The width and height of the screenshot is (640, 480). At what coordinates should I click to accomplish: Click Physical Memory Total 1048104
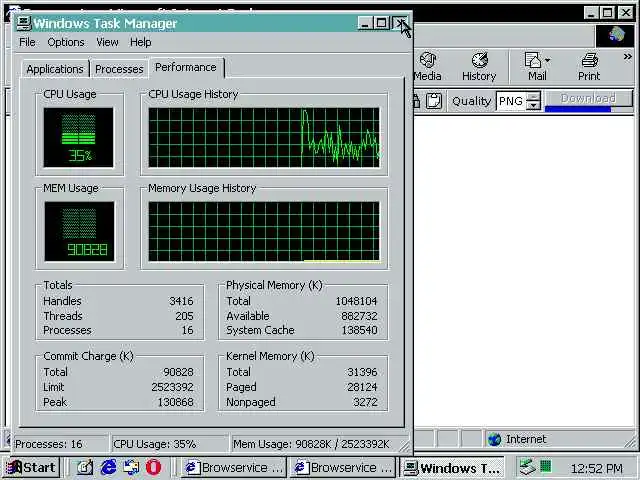click(356, 301)
